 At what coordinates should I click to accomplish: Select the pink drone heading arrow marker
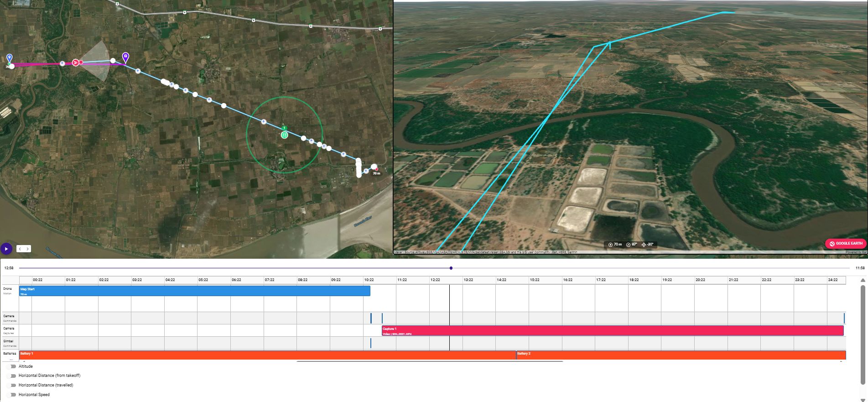[76, 62]
